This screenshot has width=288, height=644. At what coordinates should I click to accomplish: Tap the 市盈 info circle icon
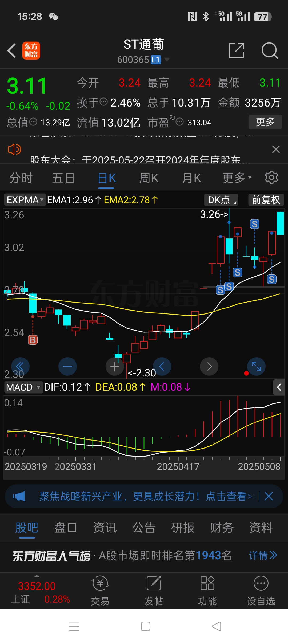(180, 122)
